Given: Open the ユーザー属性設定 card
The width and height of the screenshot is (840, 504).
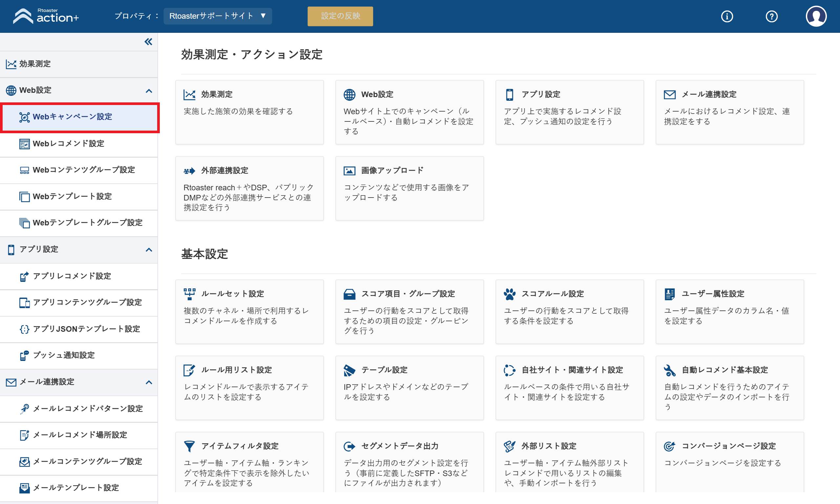Looking at the screenshot, I should [x=730, y=312].
